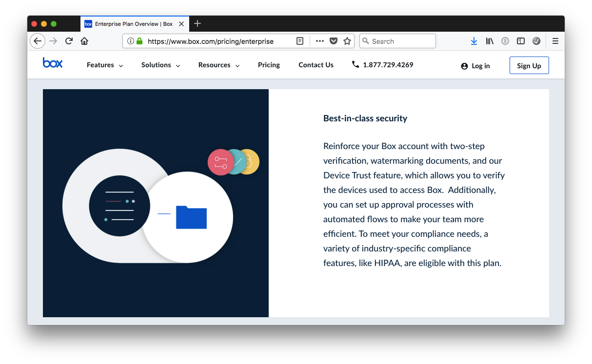592x364 pixels.
Task: Bookmark this page with the star
Action: 347,41
